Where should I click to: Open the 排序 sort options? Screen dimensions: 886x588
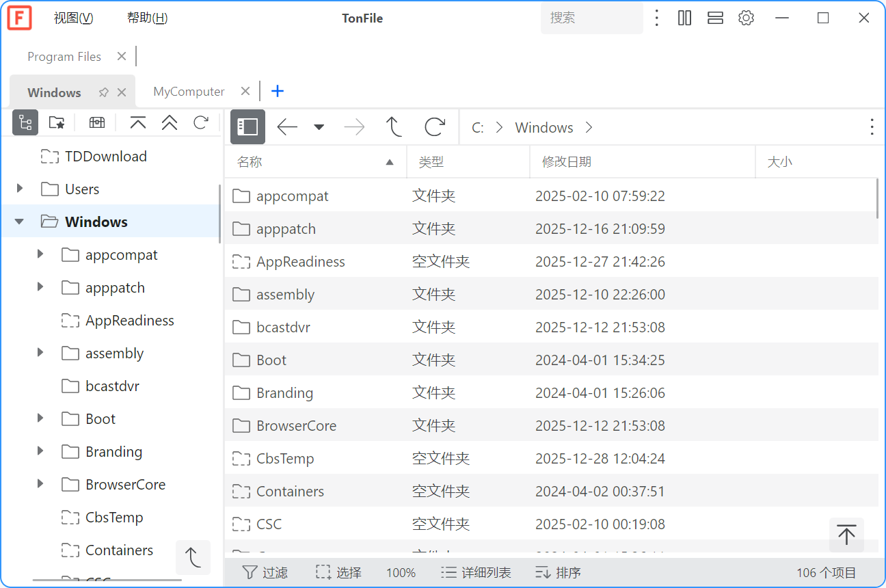[x=558, y=572]
